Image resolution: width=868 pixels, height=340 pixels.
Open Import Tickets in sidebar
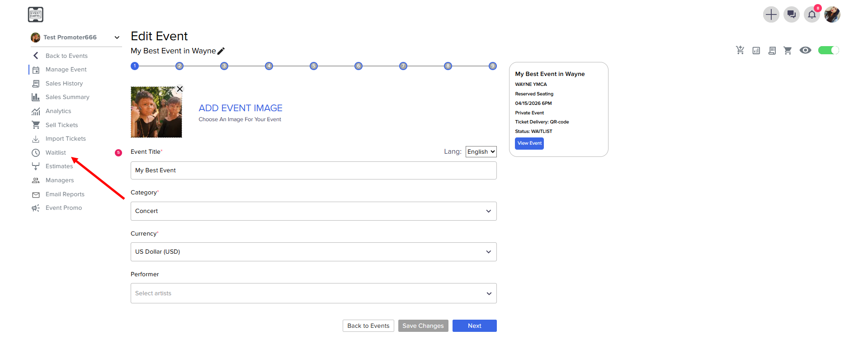66,139
